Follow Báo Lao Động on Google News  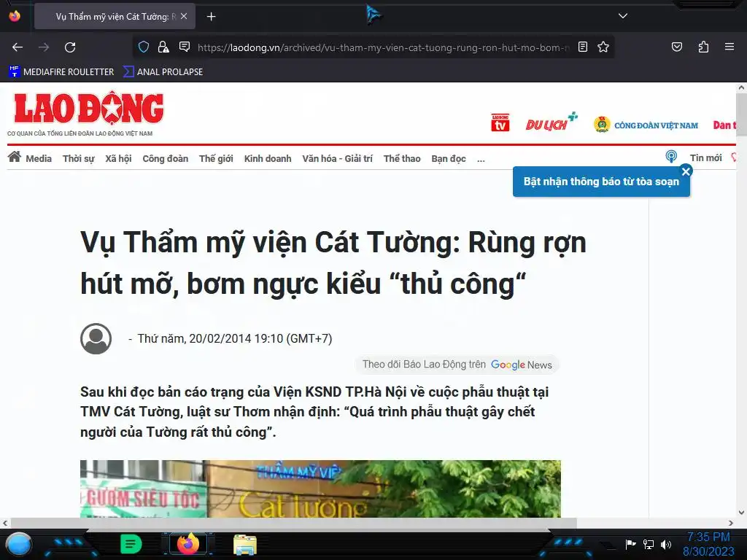click(457, 365)
